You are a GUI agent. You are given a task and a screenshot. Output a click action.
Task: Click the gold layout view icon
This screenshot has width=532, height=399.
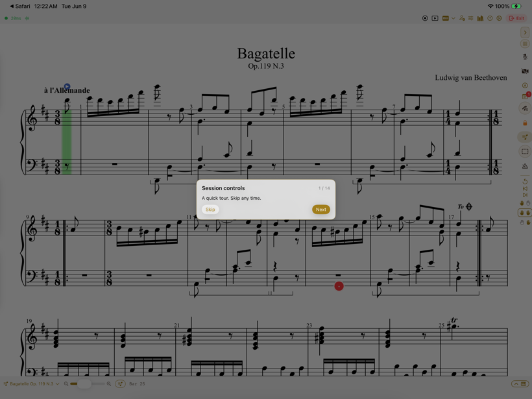(446, 18)
